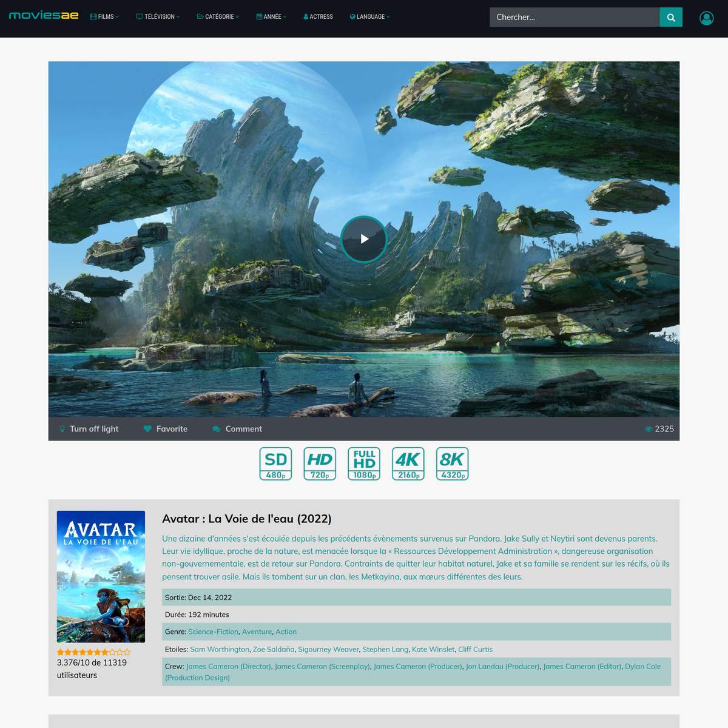Screen dimensions: 728x728
Task: Open the Action genre link
Action: coord(286,632)
